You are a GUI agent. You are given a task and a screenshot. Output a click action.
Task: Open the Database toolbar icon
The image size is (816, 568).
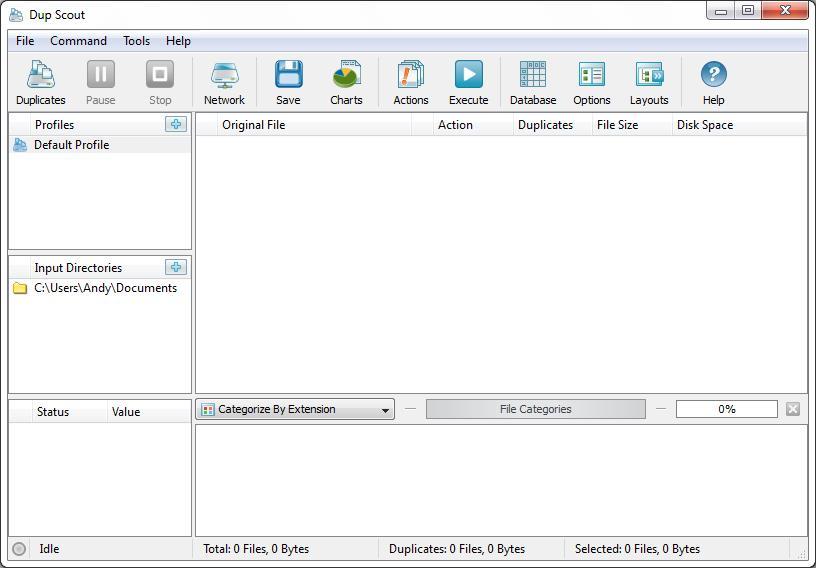(533, 83)
